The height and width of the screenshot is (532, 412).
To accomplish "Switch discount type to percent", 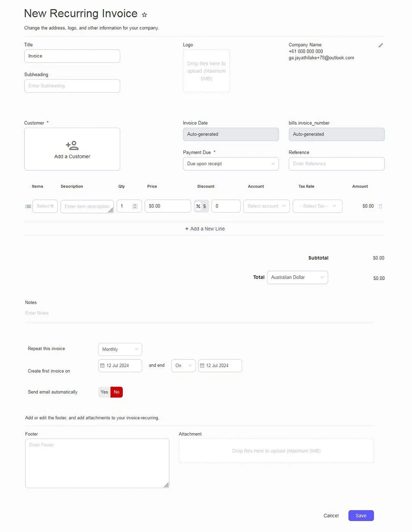I will (198, 206).
